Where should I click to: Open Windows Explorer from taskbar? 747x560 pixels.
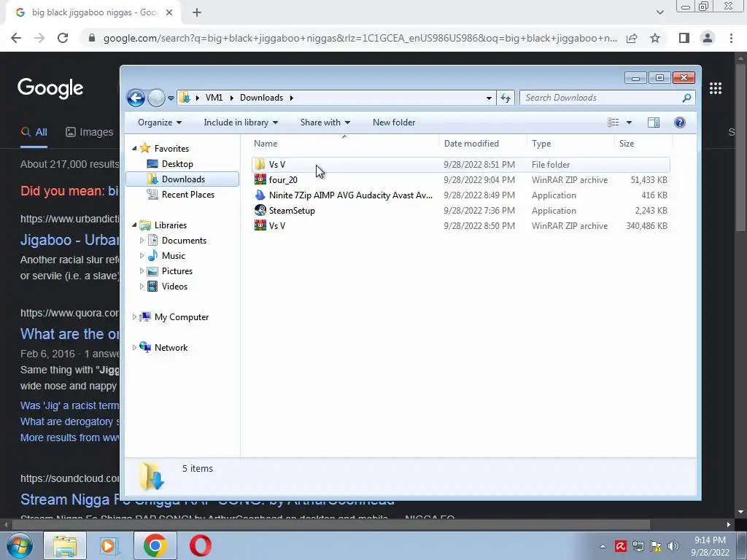[x=65, y=545]
